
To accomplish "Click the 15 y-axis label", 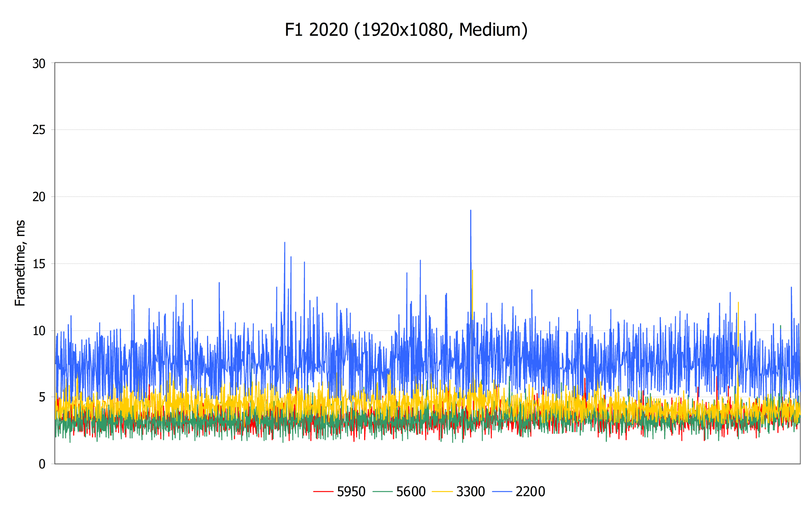I will pyautogui.click(x=39, y=264).
